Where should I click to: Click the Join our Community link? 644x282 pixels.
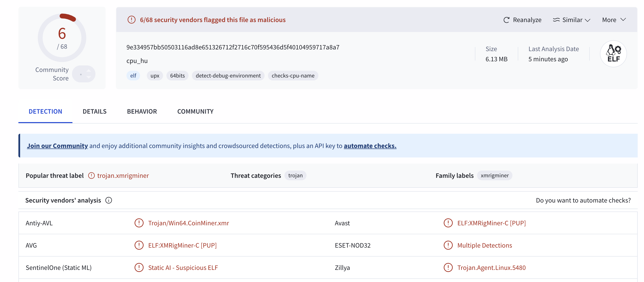click(x=57, y=146)
